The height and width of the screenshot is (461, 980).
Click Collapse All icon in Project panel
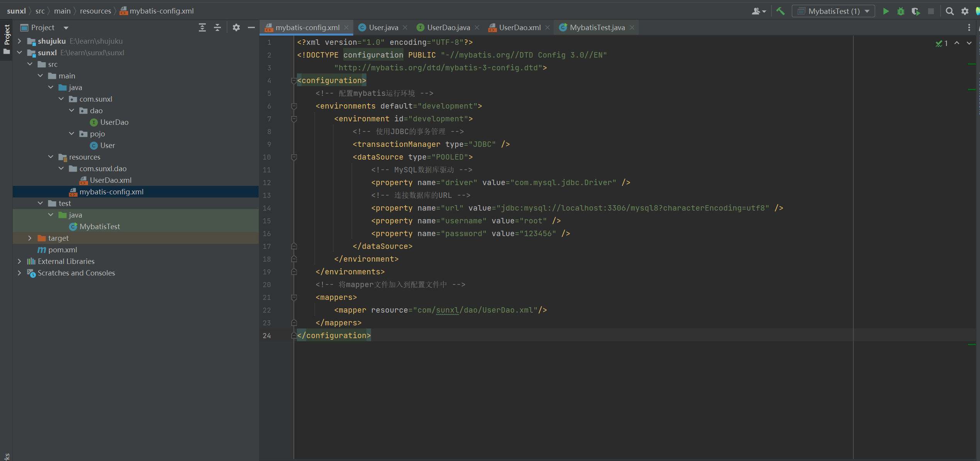tap(217, 27)
